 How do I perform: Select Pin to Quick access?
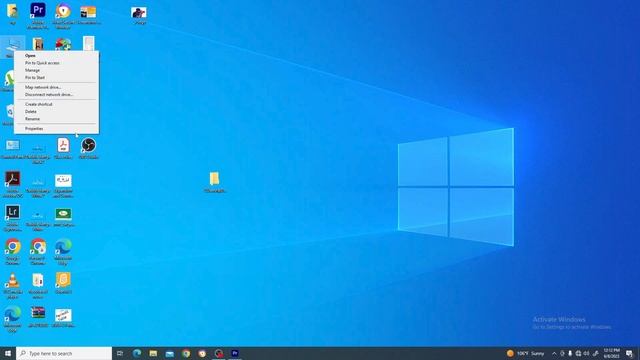pyautogui.click(x=42, y=63)
